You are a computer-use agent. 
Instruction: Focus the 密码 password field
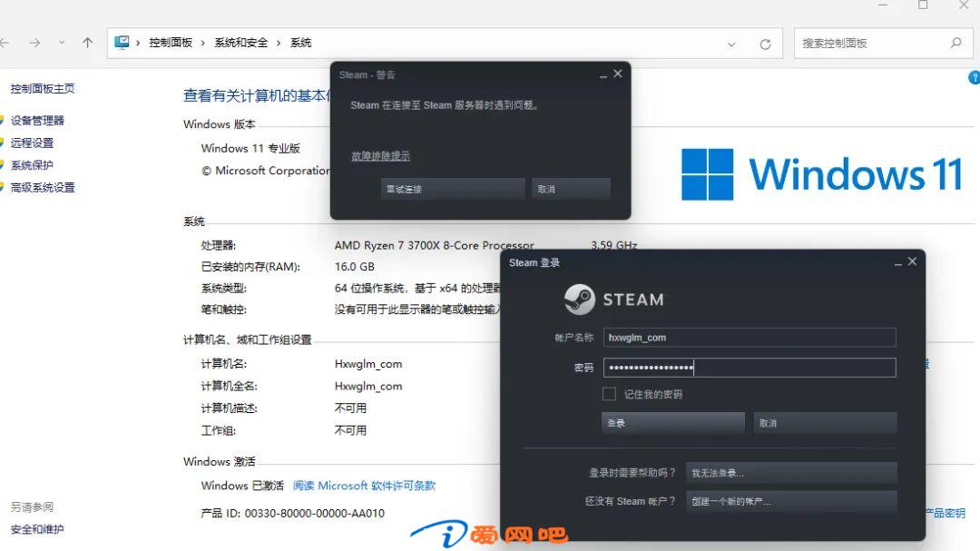coord(750,368)
